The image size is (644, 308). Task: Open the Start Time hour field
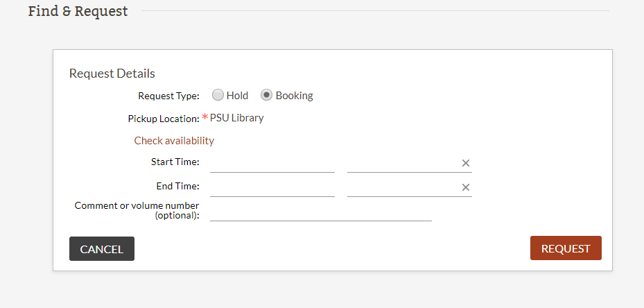click(x=403, y=163)
